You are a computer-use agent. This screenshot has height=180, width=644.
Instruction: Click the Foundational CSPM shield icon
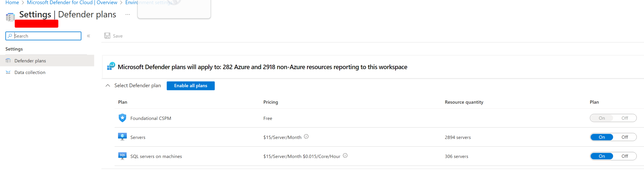point(122,118)
